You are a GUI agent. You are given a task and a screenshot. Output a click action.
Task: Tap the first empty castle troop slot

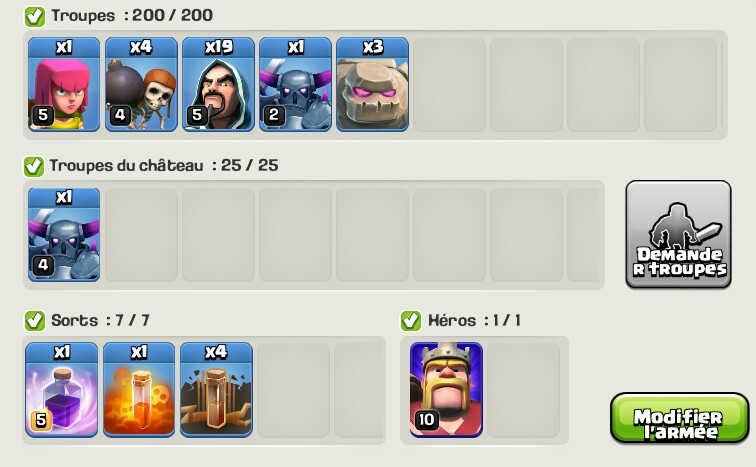coord(141,235)
